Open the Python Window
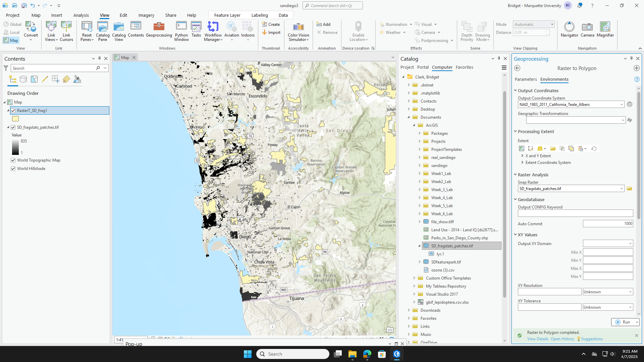644x362 pixels. pyautogui.click(x=181, y=31)
